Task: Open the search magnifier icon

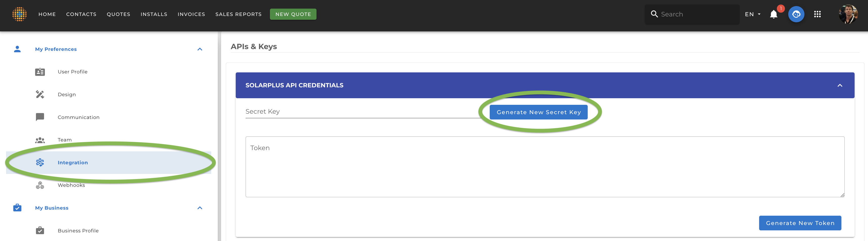Action: pos(654,14)
